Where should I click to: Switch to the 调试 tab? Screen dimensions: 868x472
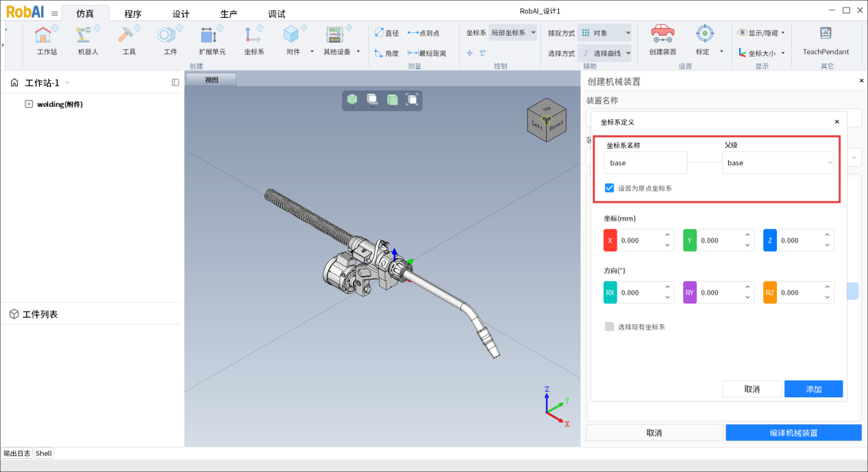pos(277,14)
